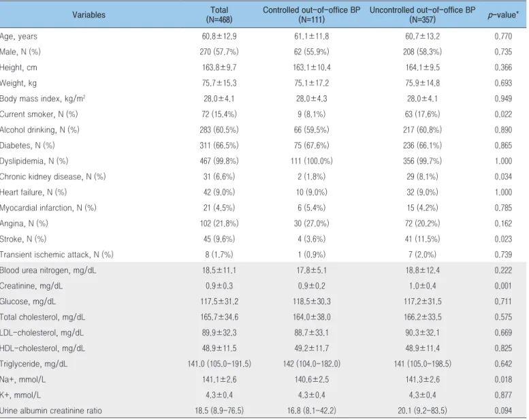Select the 'Heart failure, N (%)' label
Viewport: 529px width, 420px height.
tap(33, 192)
